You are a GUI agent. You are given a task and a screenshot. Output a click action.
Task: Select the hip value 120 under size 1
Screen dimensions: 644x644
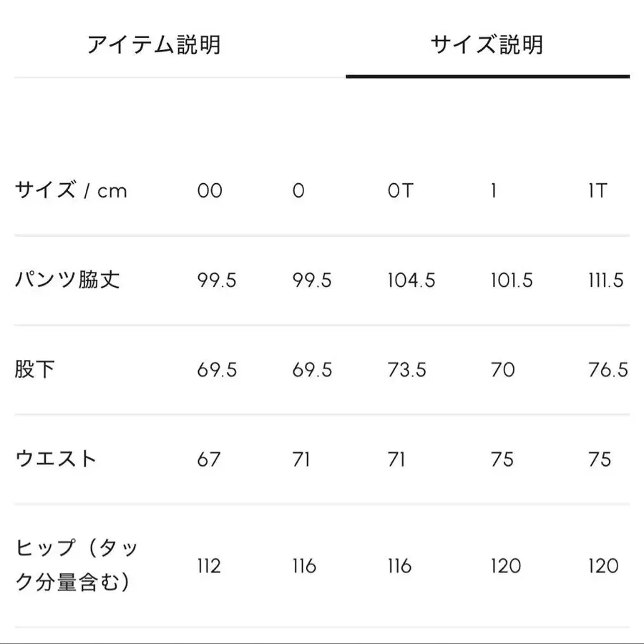504,567
